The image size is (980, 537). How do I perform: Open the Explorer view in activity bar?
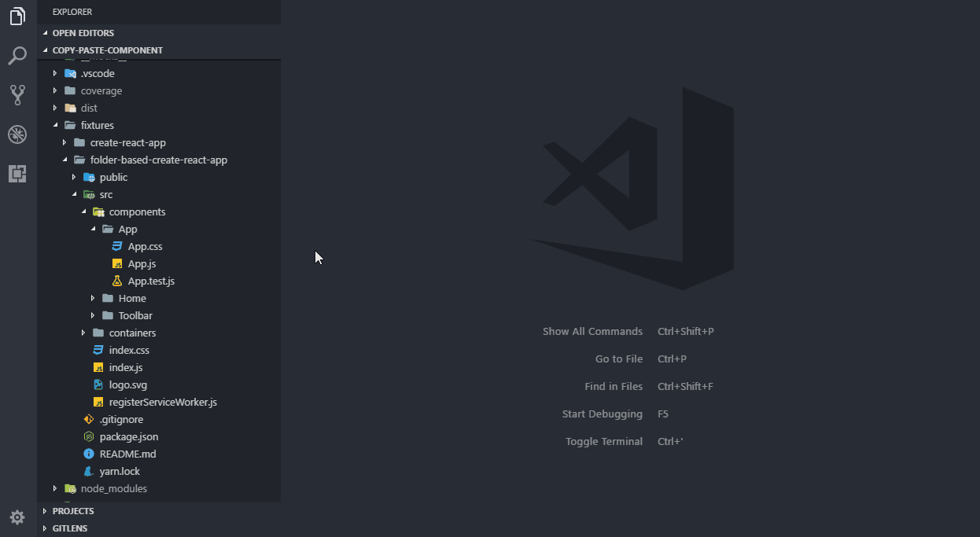point(17,17)
